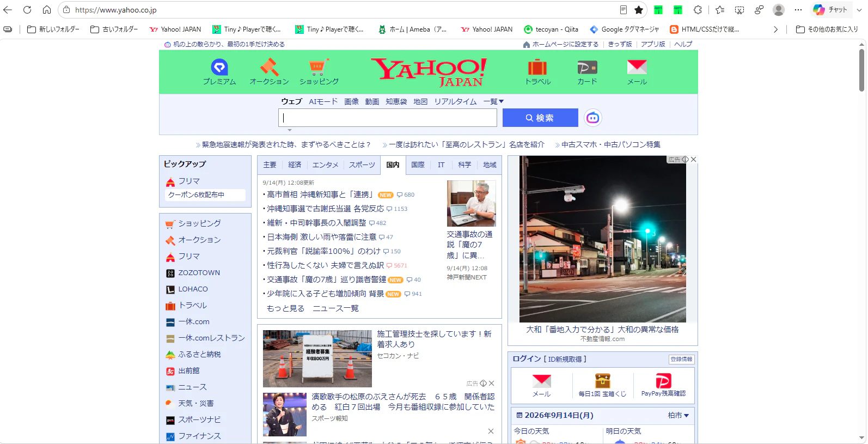The width and height of the screenshot is (868, 444).
Task: Expand the 一覧 search category dropdown
Action: (493, 101)
